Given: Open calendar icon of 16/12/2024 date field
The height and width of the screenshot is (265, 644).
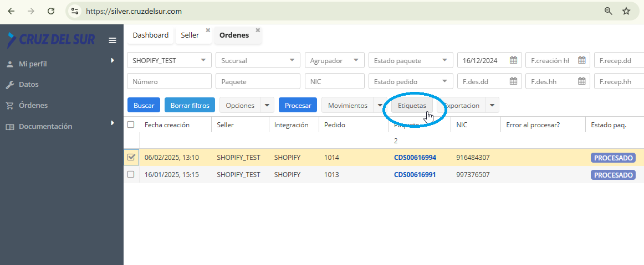Looking at the screenshot, I should pos(513,60).
